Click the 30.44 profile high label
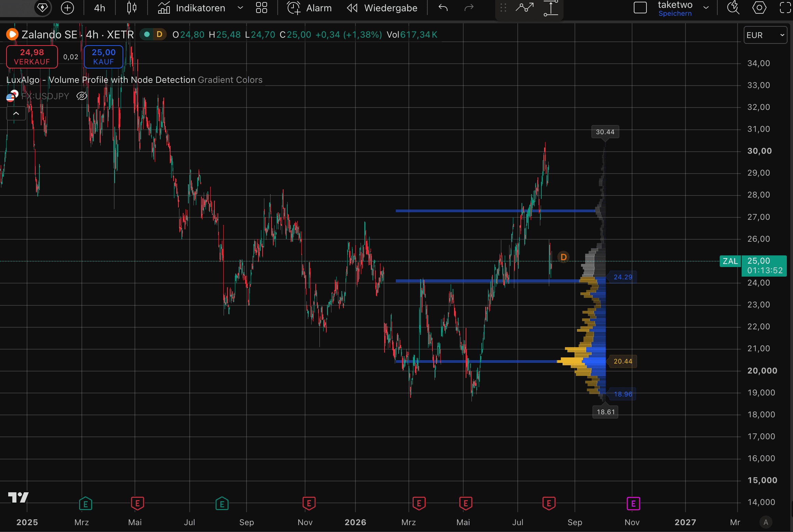The width and height of the screenshot is (793, 532). pyautogui.click(x=605, y=132)
